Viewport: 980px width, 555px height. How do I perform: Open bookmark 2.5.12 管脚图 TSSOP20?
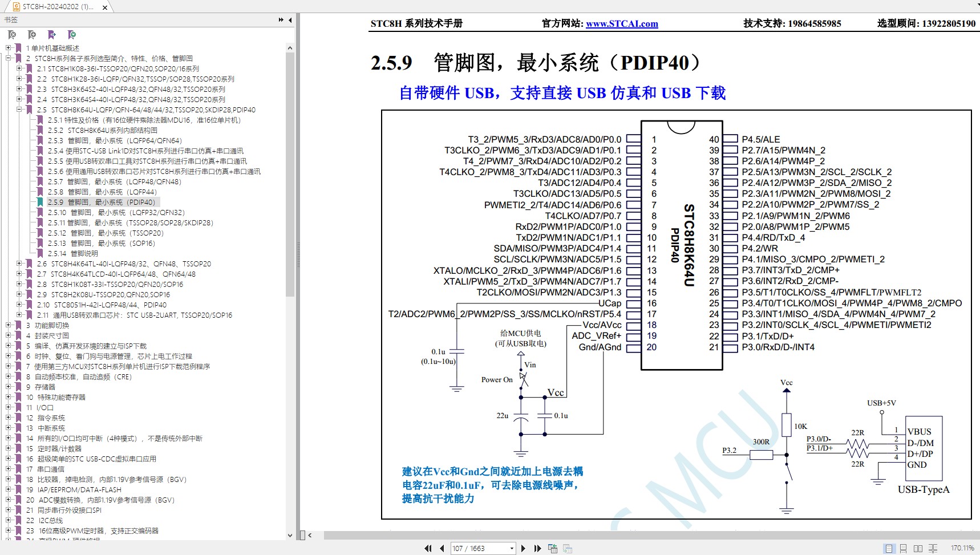point(106,233)
